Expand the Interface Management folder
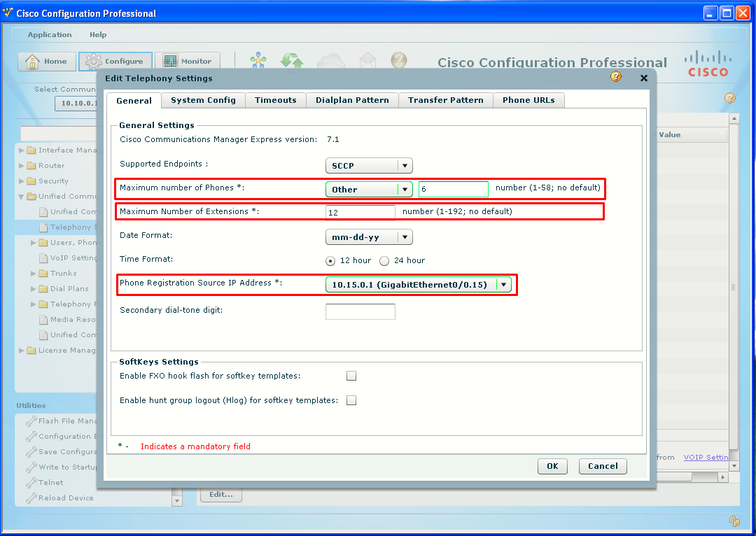Viewport: 756px width, 536px height. (21, 150)
